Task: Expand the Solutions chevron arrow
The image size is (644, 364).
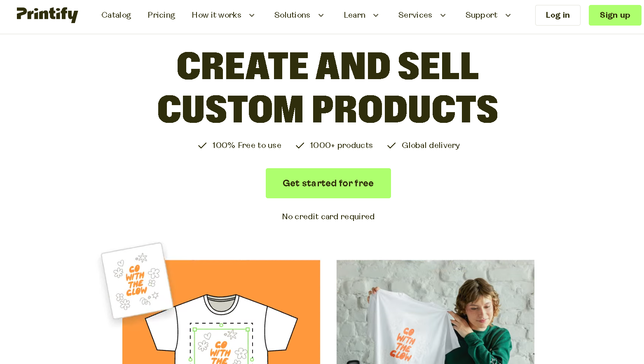Action: click(x=321, y=15)
